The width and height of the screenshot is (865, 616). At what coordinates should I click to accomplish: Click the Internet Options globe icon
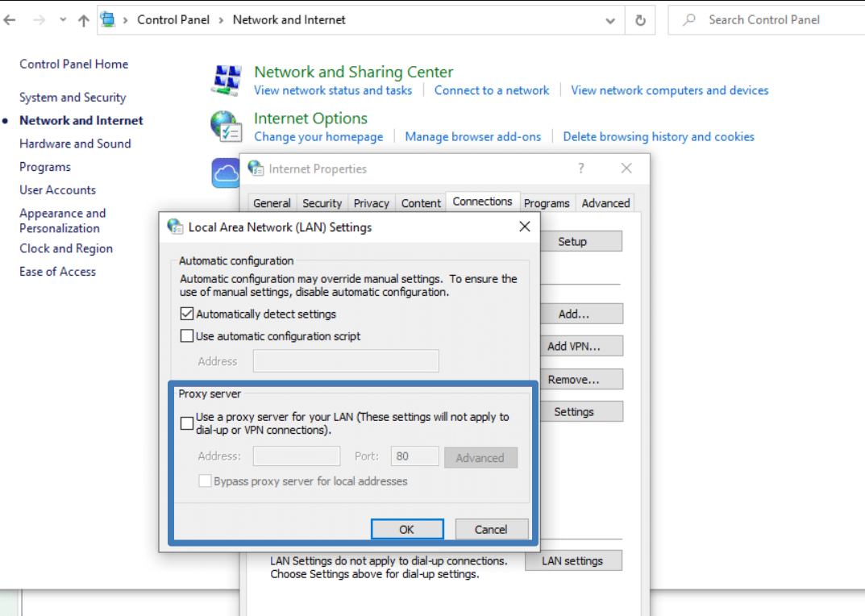pos(226,126)
